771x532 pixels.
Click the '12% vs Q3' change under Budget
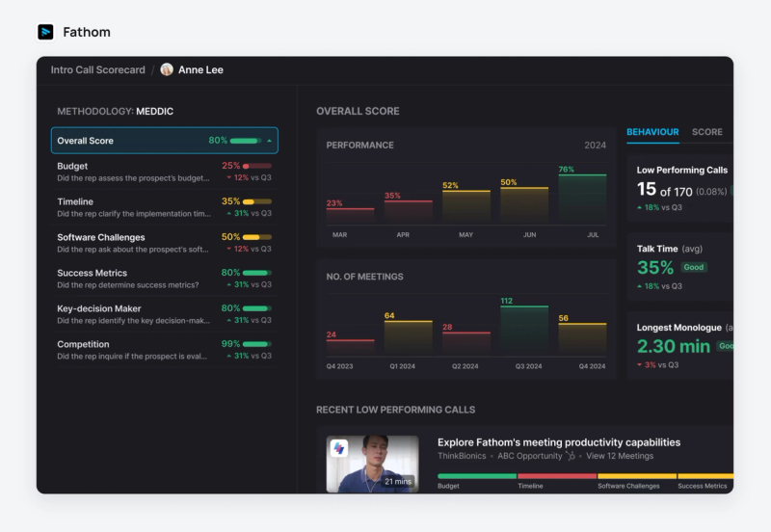tap(249, 177)
